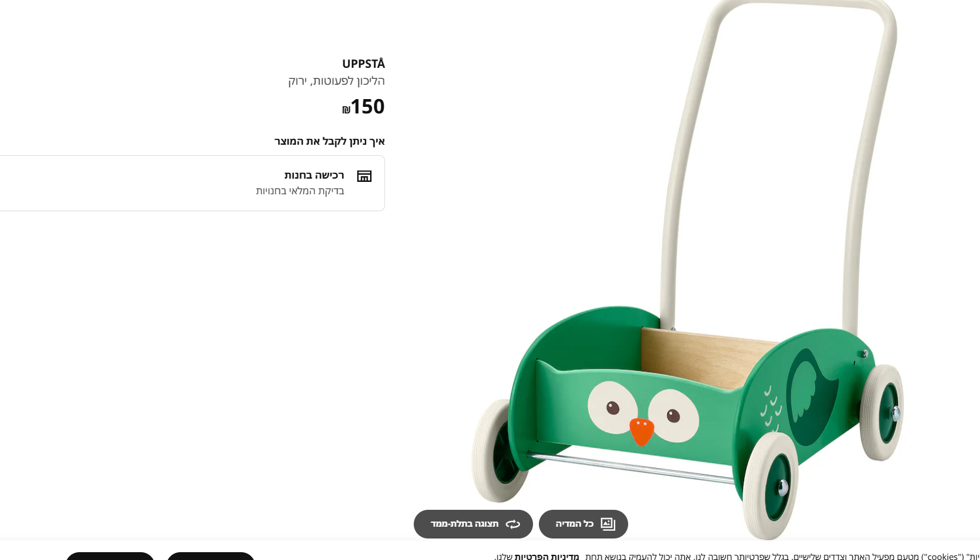The width and height of the screenshot is (980, 560).
Task: Click the store icon beside רכישה בחנות
Action: (x=364, y=176)
